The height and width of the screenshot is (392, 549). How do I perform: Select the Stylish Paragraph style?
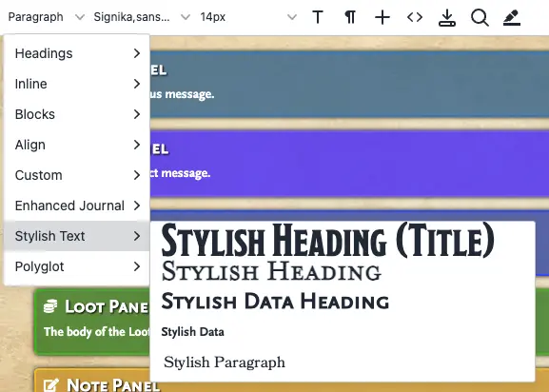click(225, 363)
